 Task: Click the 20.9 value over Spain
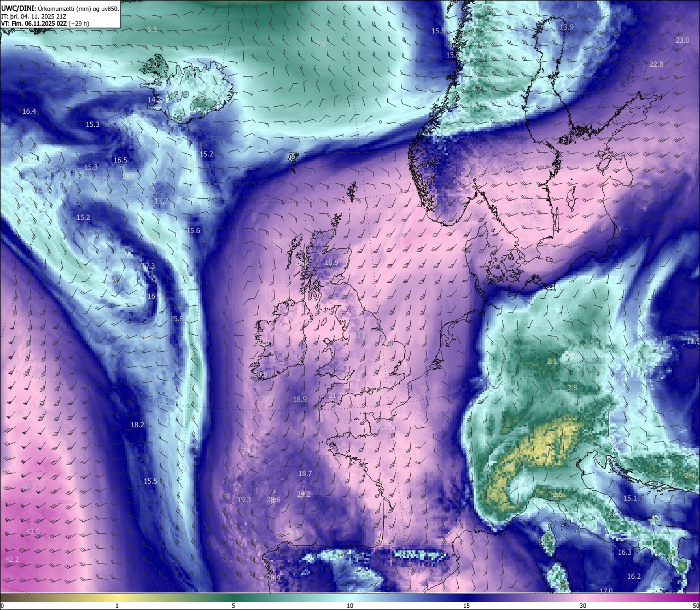(x=274, y=578)
